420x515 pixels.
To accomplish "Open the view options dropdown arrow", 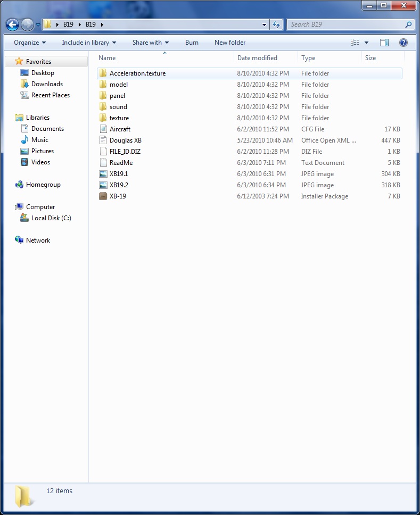I will click(x=366, y=43).
